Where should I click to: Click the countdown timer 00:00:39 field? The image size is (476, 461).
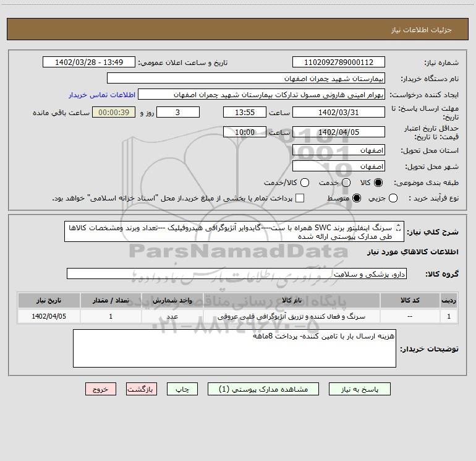[114, 112]
